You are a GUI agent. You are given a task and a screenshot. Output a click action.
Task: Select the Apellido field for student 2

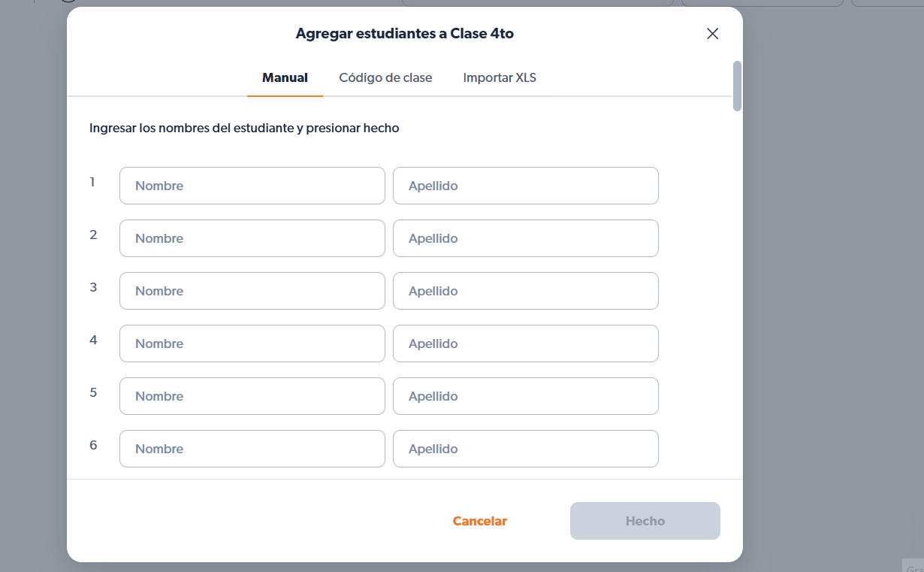(525, 238)
